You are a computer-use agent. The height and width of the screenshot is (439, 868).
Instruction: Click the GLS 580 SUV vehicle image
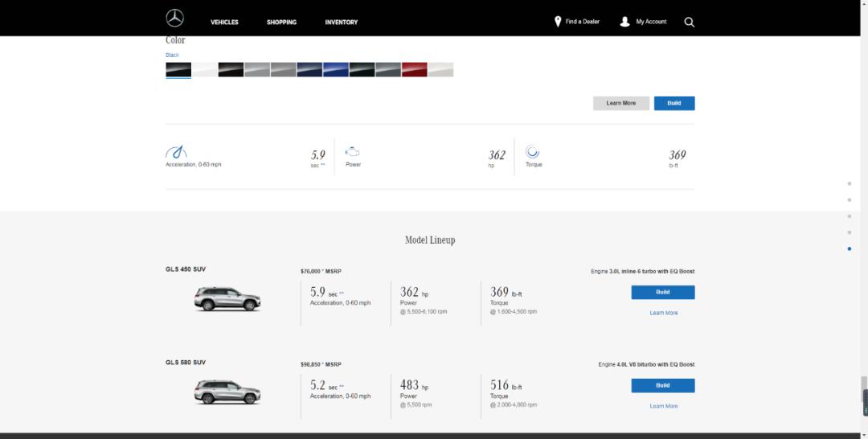[227, 392]
